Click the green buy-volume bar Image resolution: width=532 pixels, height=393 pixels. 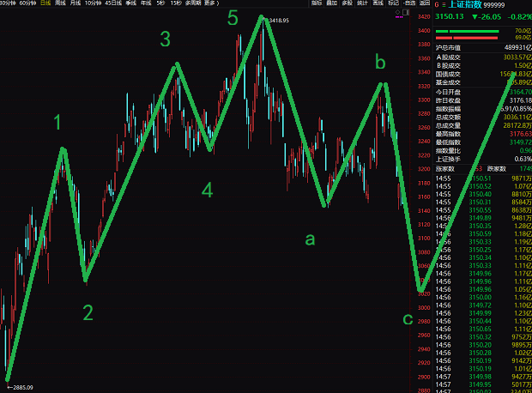[x=467, y=32]
